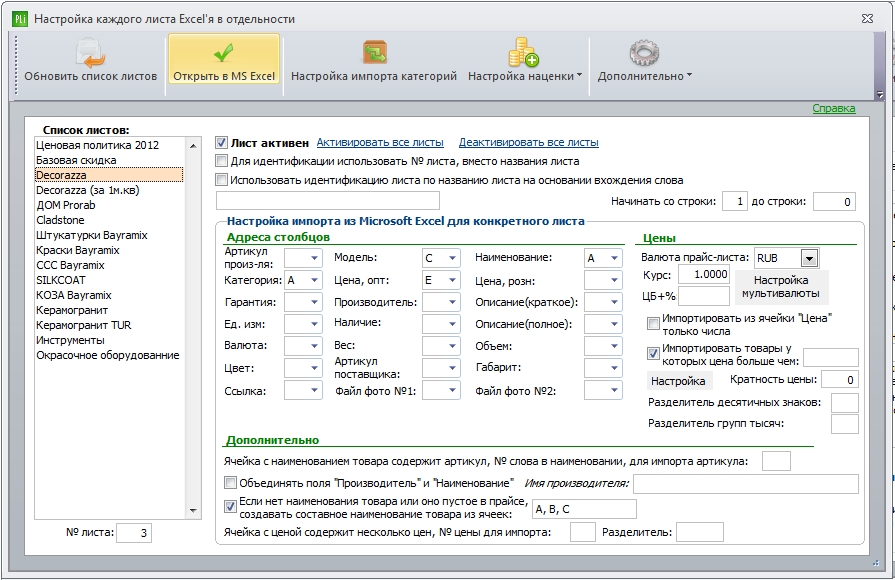895x580 pixels.
Task: Click 'Настройка мультивалюты' button
Action: tap(781, 287)
